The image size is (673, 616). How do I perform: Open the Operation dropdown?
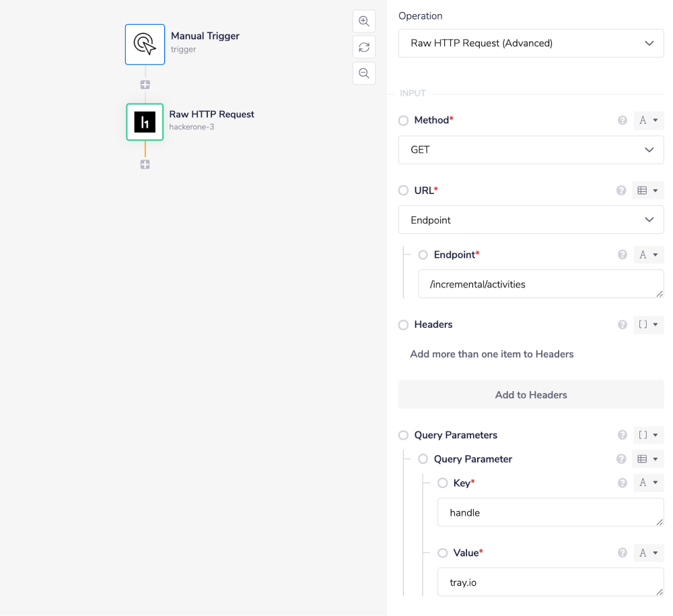click(531, 43)
